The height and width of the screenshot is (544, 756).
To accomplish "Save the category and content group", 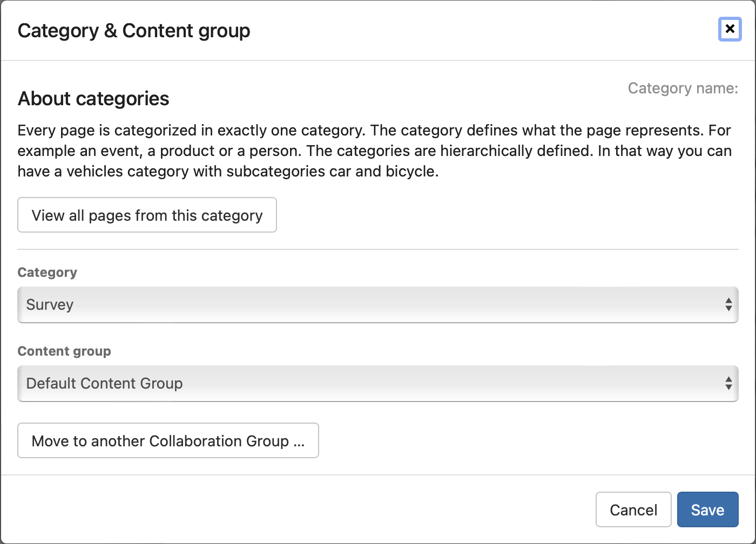I will 707,509.
